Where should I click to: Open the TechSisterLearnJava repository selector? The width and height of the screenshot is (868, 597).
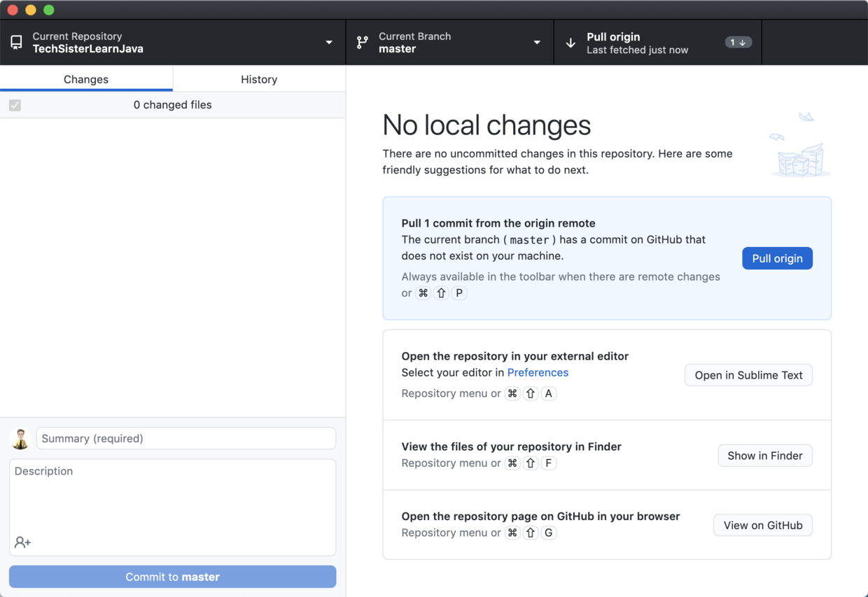[173, 43]
